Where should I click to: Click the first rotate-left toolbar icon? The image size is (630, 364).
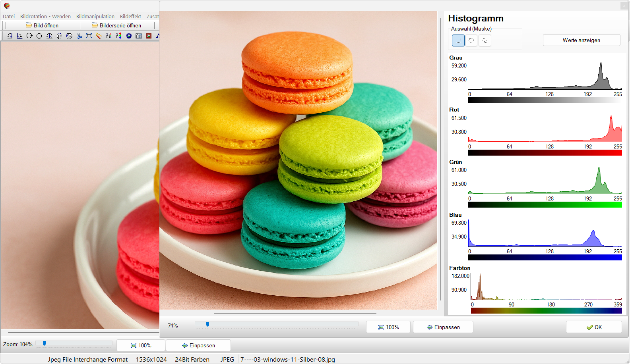click(x=10, y=36)
